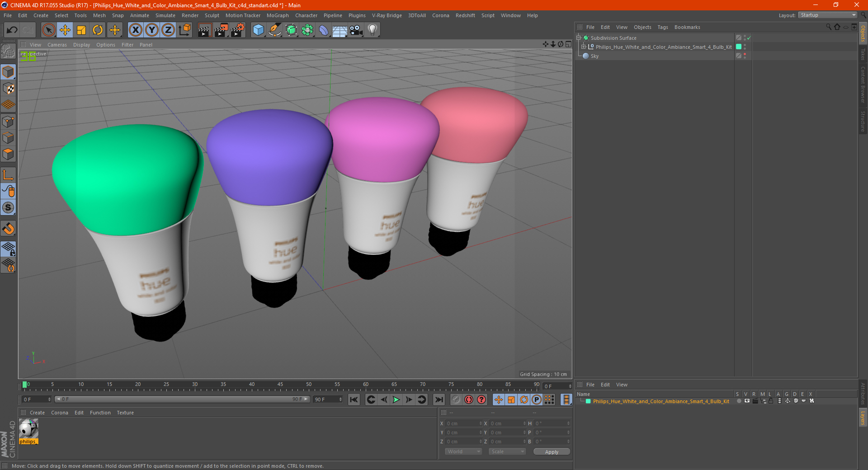Activate the Scale tool in top toolbar
Viewport: 868px width, 470px height.
[81, 30]
